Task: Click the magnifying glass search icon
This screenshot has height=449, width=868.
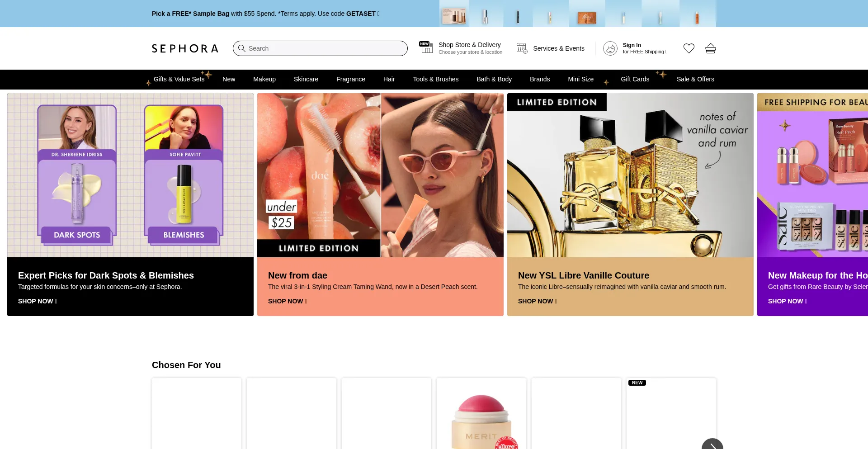Action: click(242, 48)
